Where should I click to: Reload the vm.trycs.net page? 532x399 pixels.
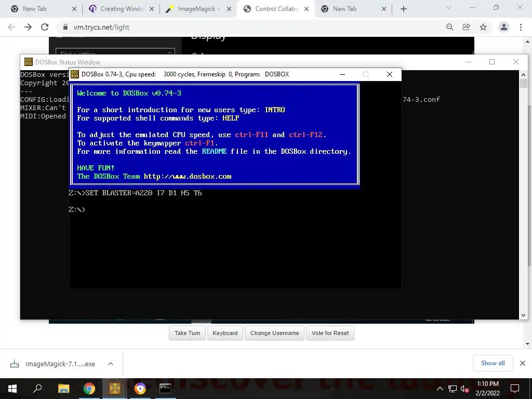pyautogui.click(x=45, y=27)
